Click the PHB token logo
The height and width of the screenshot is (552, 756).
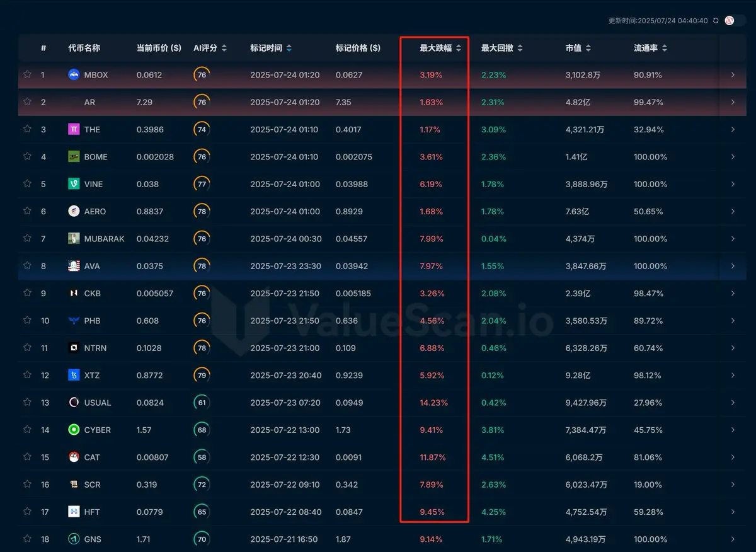[74, 320]
